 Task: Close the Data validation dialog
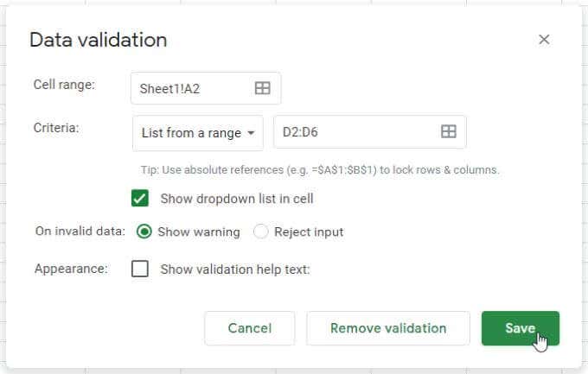(544, 40)
